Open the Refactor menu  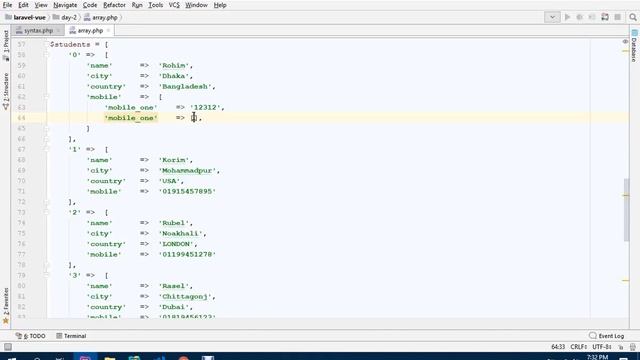click(114, 5)
